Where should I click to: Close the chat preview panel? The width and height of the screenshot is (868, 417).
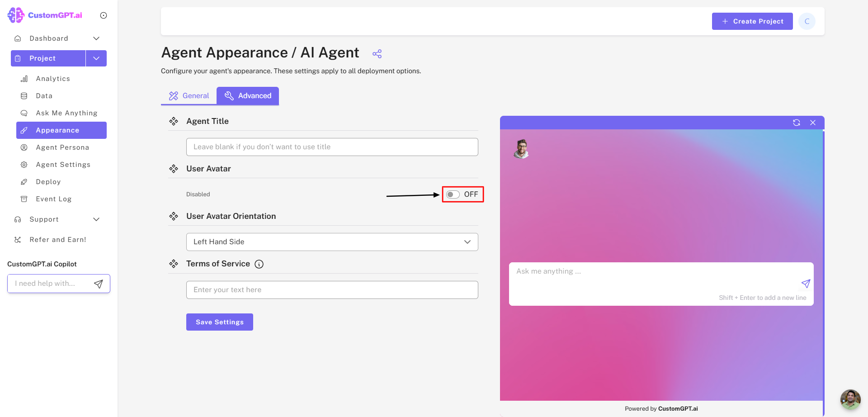click(x=813, y=123)
